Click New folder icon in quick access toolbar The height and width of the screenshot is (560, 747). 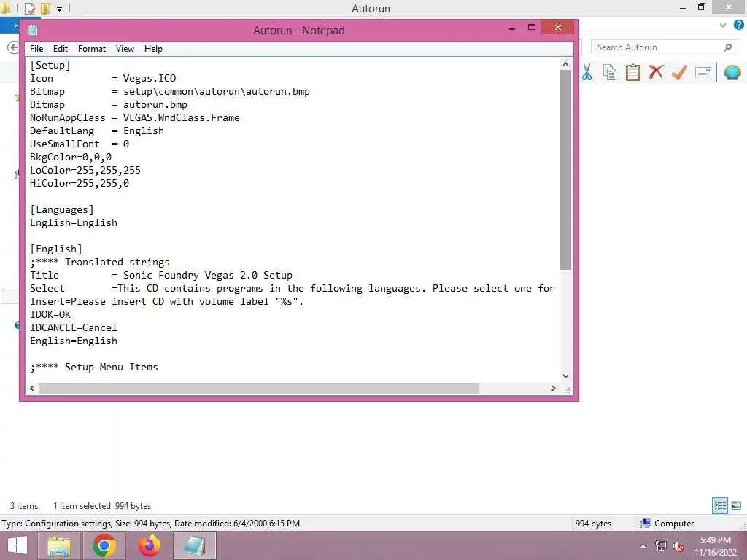tap(45, 9)
